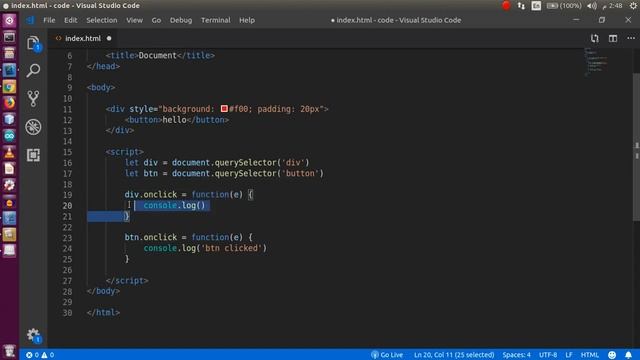The image size is (640, 360).
Task: Click the volume icon in system tray
Action: tap(592, 6)
